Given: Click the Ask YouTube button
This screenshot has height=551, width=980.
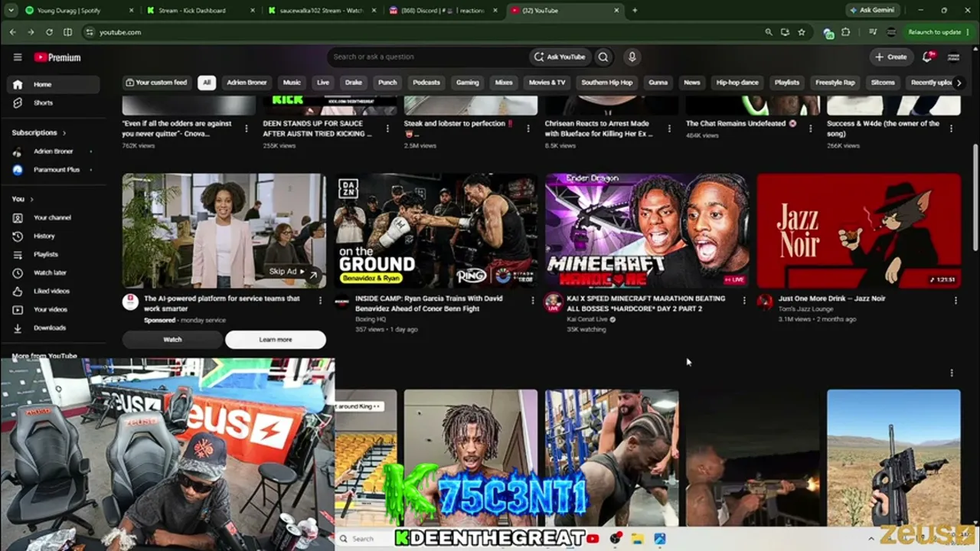Looking at the screenshot, I should tap(560, 57).
